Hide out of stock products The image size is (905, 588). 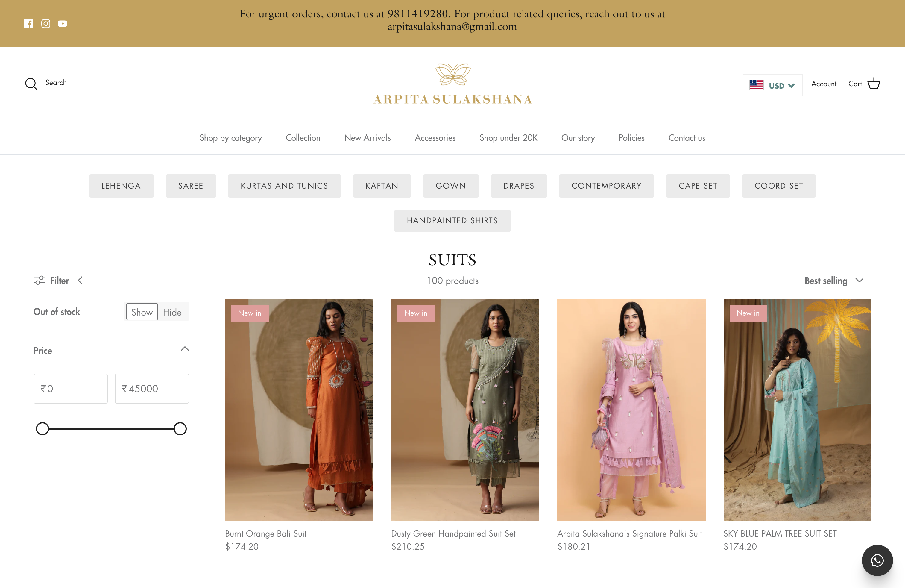pos(172,311)
